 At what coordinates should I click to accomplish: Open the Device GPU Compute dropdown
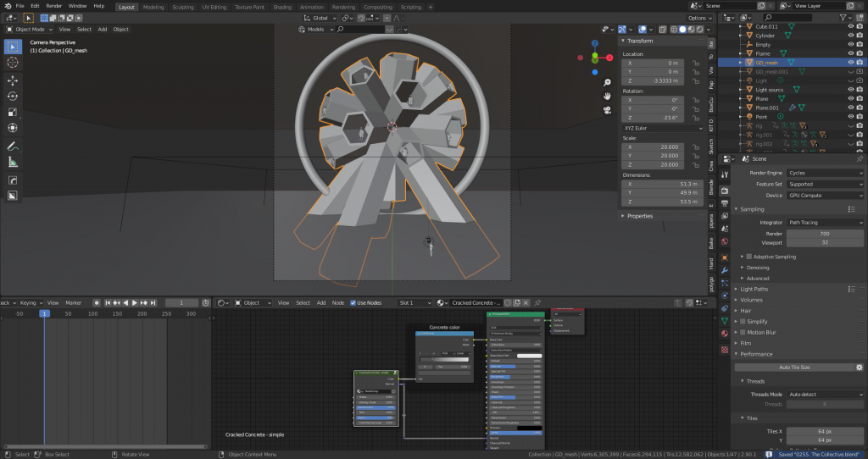coord(825,196)
